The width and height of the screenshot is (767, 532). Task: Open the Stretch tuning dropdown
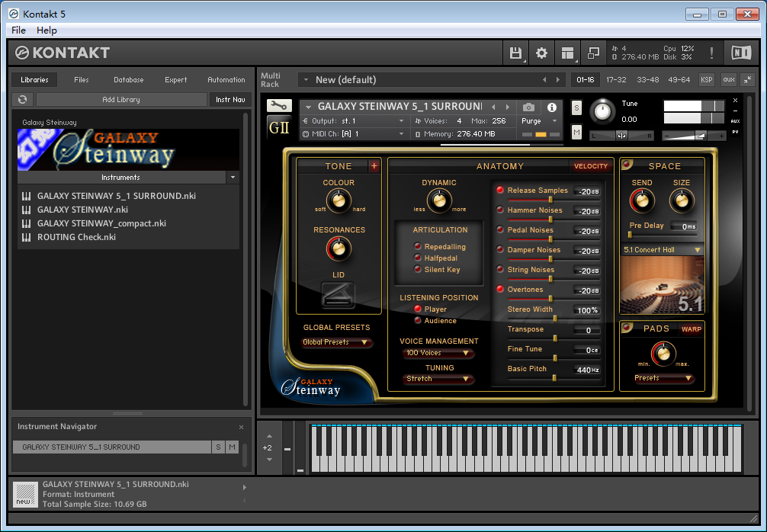tap(438, 379)
